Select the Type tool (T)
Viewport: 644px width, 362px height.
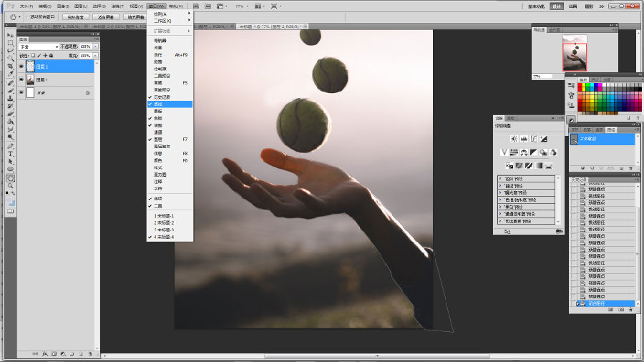11,154
